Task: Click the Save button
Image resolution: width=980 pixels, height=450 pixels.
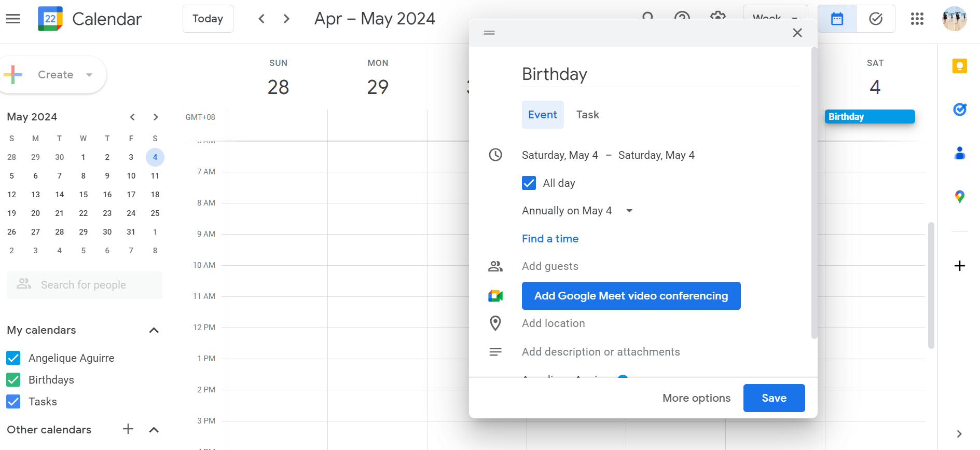Action: (774, 398)
